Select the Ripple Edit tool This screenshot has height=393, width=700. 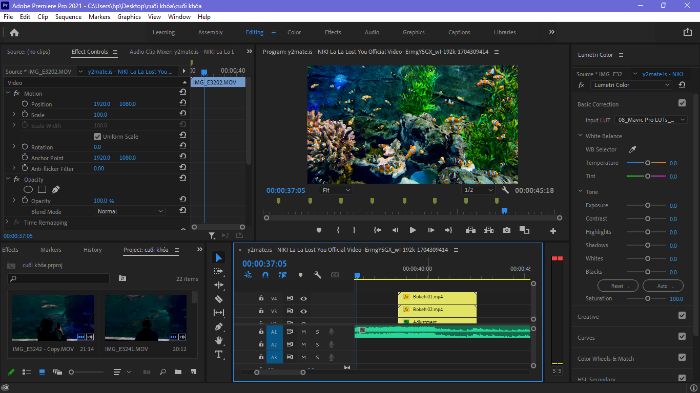click(218, 285)
